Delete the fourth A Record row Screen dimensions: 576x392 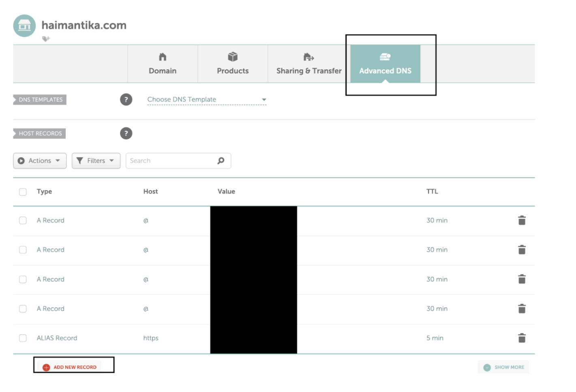522,309
